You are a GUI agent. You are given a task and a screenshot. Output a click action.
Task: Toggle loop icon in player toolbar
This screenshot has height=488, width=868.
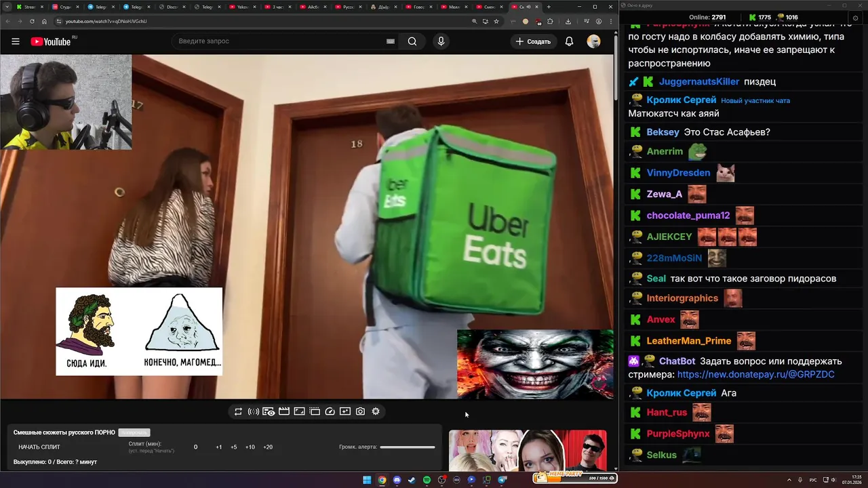click(238, 411)
